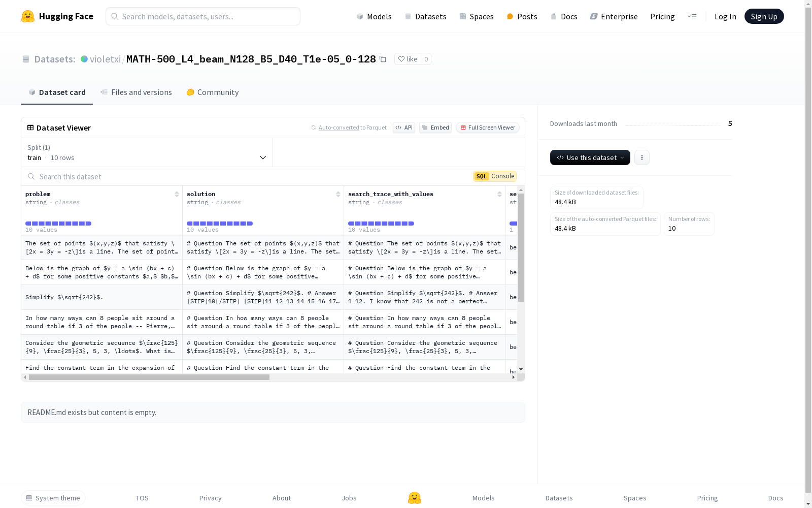Copy dataset name with the copy icon
The width and height of the screenshot is (812, 508).
(x=383, y=59)
